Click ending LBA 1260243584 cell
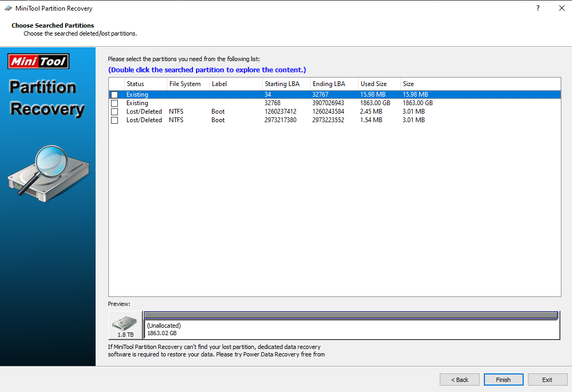The width and height of the screenshot is (572, 392). [328, 112]
